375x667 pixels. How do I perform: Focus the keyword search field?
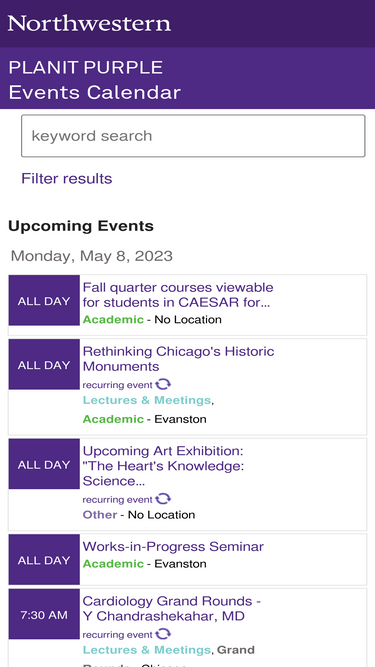[x=193, y=136]
